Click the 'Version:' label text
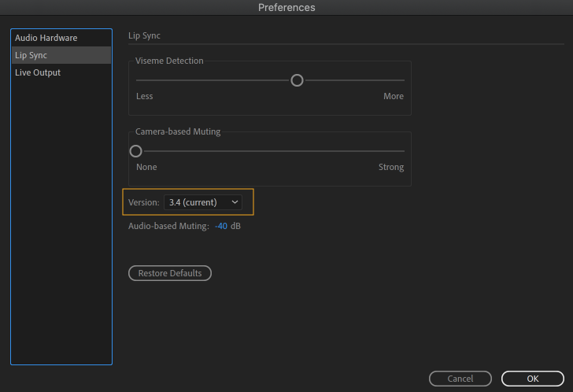 coord(144,202)
